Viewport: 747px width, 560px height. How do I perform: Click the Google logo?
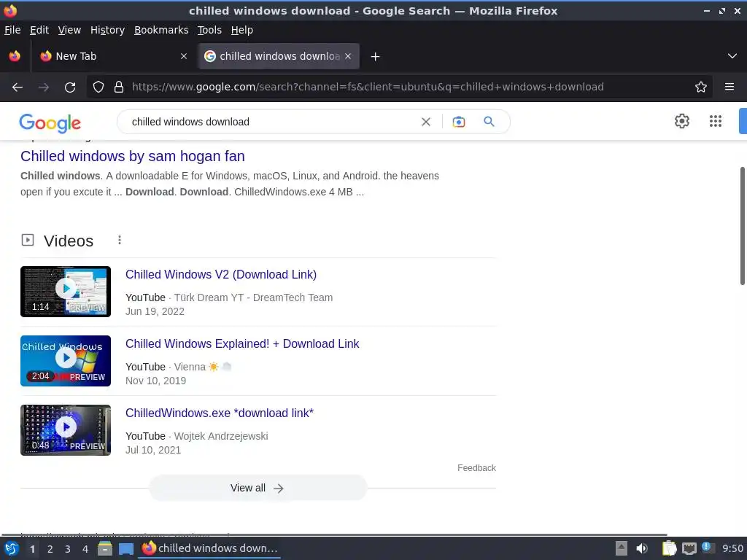coord(50,123)
